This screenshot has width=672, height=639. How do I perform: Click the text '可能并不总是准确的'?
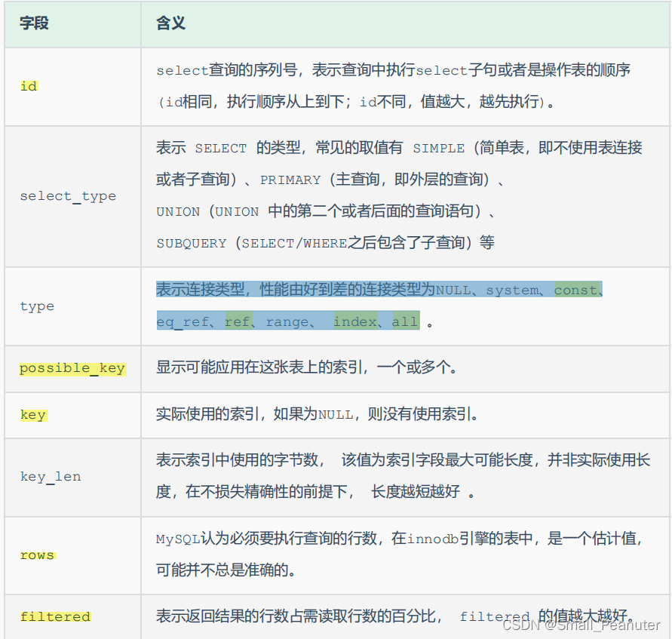(x=222, y=570)
